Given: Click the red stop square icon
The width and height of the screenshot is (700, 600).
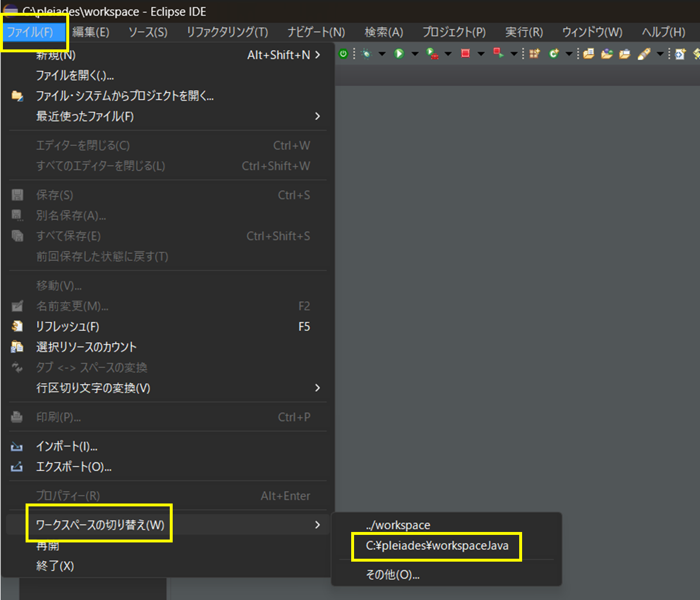Looking at the screenshot, I should [x=465, y=53].
